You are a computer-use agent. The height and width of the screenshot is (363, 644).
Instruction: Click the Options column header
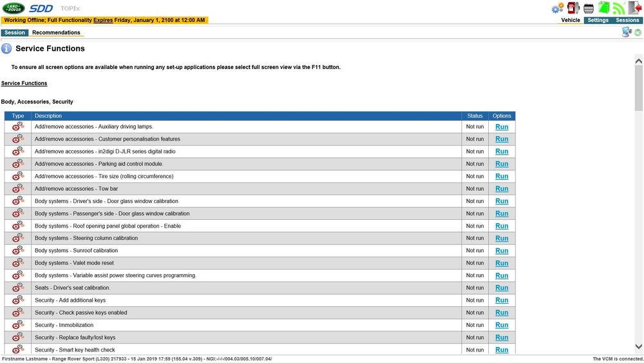coord(502,116)
